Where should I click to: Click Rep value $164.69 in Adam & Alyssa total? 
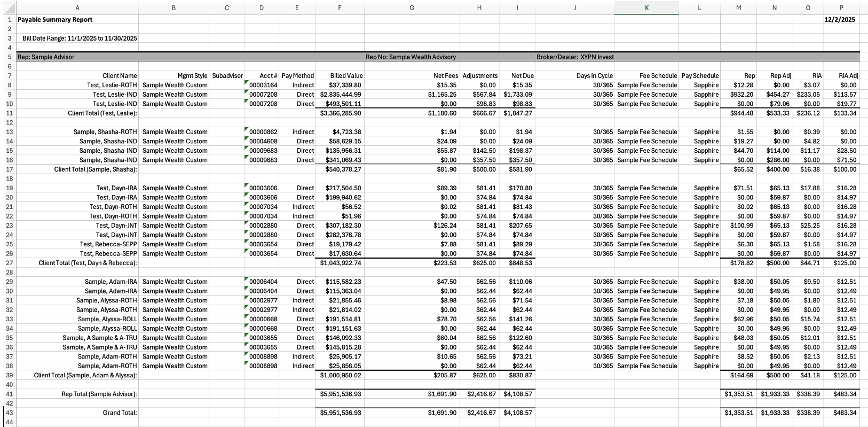click(x=741, y=375)
